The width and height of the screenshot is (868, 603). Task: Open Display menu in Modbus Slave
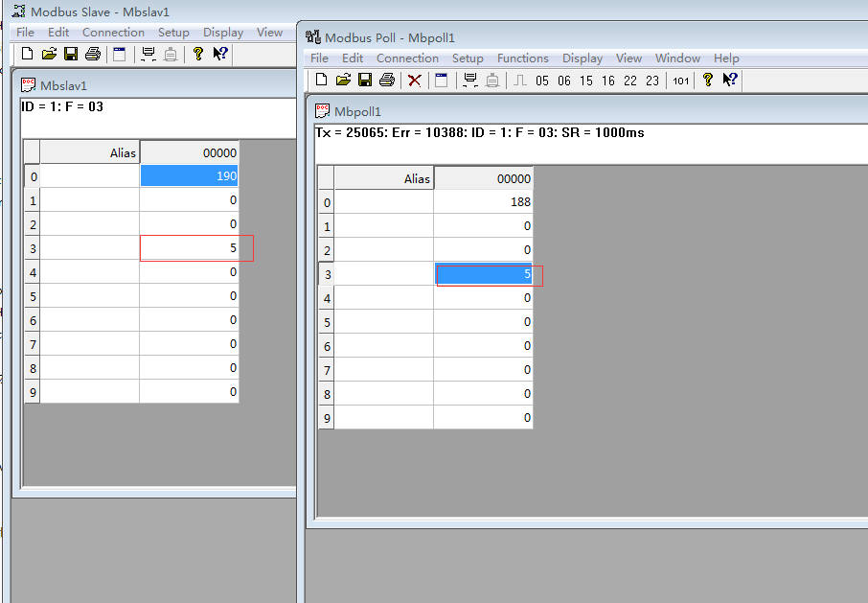pyautogui.click(x=223, y=33)
